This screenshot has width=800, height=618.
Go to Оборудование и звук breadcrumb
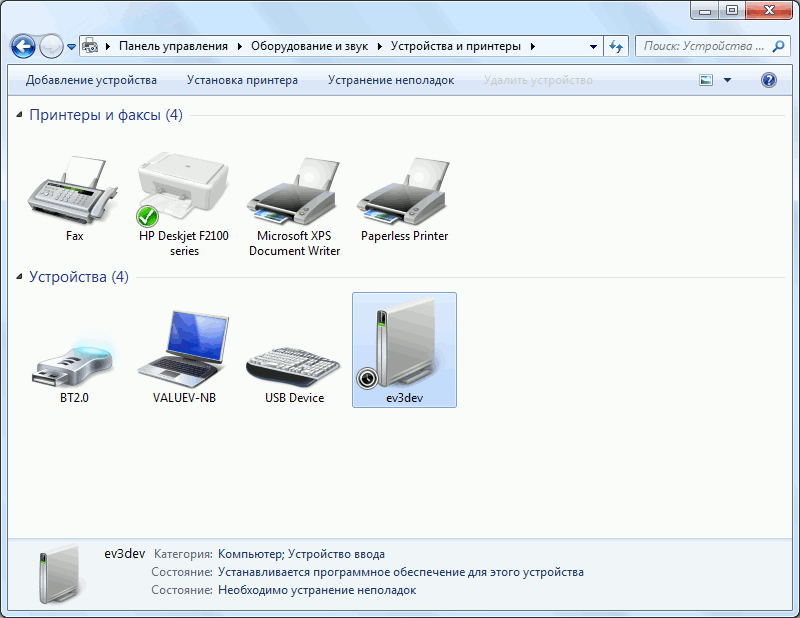[x=309, y=46]
